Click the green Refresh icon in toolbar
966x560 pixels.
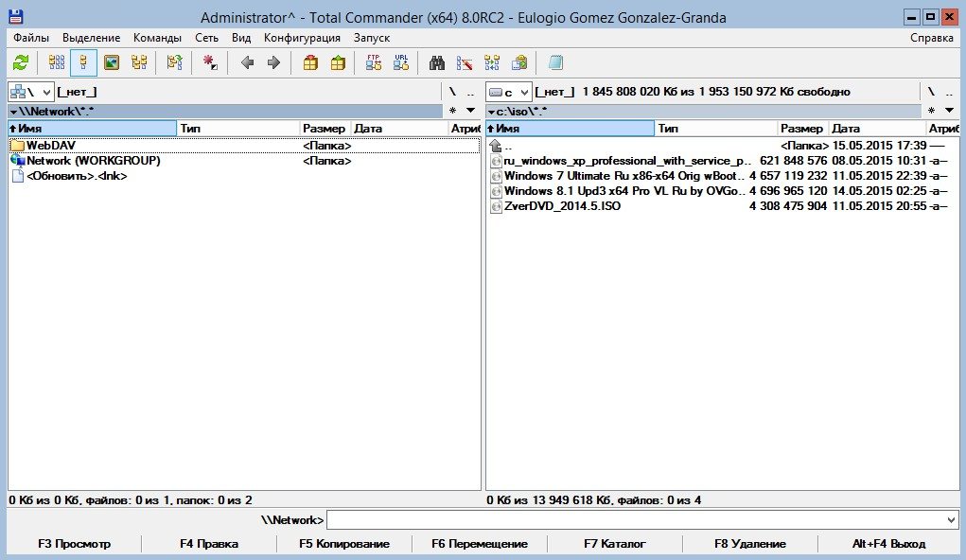coord(21,63)
